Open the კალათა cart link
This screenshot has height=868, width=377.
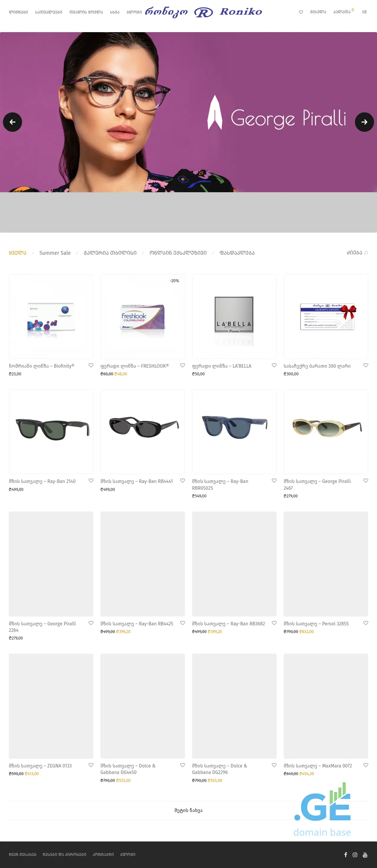pyautogui.click(x=342, y=12)
